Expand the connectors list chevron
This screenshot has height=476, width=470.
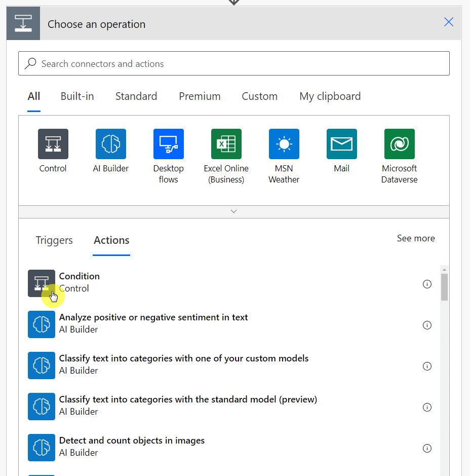coord(234,211)
